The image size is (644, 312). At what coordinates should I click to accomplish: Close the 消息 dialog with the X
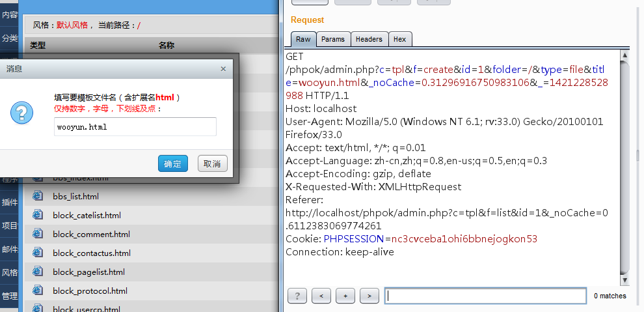(223, 68)
